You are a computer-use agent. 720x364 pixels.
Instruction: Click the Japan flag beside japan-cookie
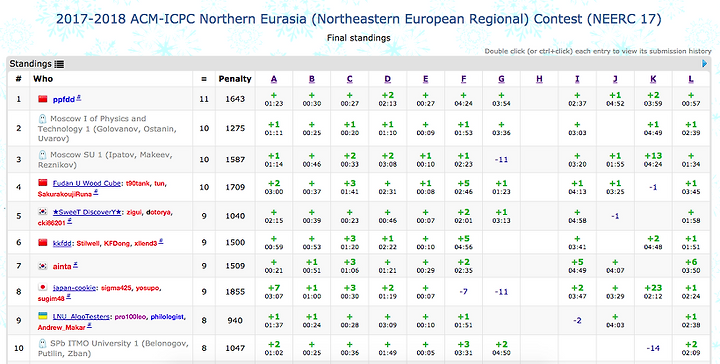43,287
